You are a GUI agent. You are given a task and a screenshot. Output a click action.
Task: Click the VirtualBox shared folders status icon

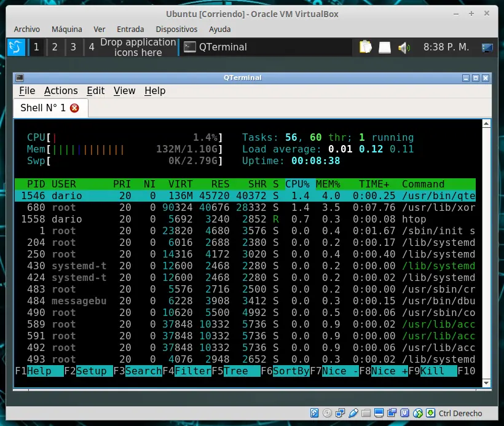[366, 413]
